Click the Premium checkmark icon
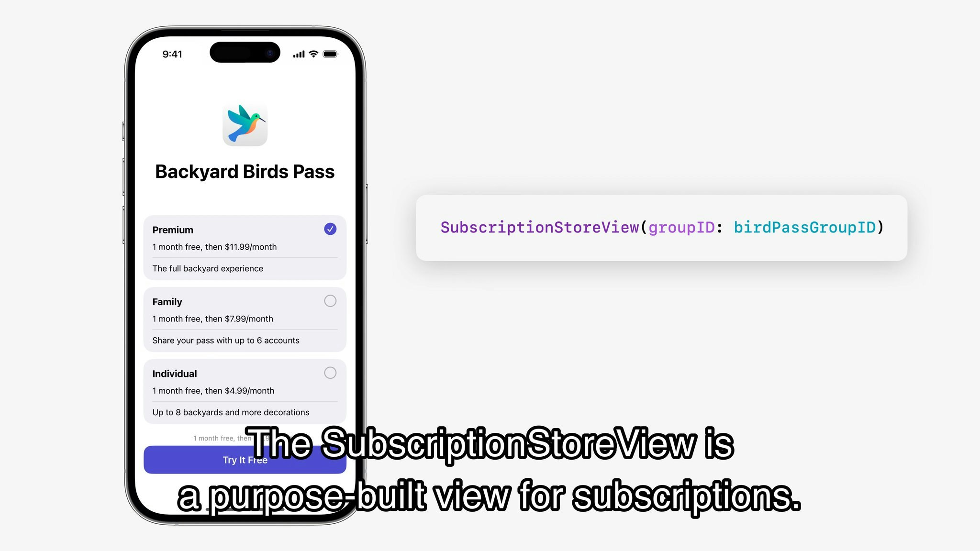This screenshot has width=980, height=551. [x=330, y=229]
